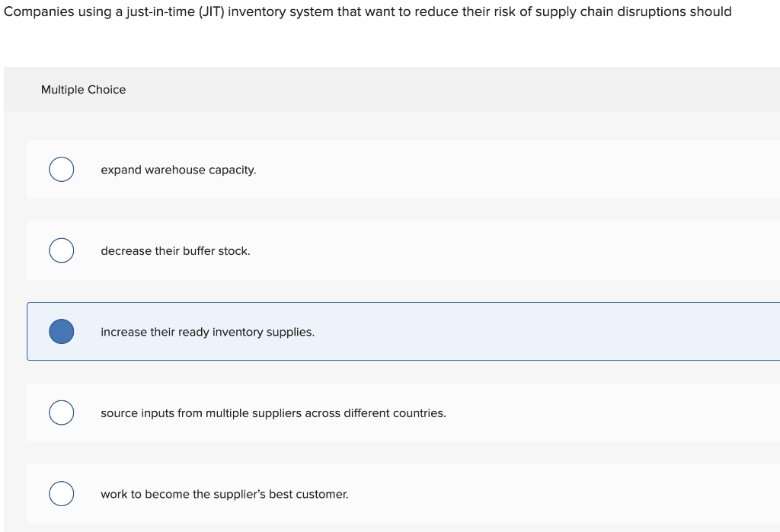The image size is (780, 532).
Task: Pick the 'source inputs from multiple suppliers' radio
Action: [x=62, y=413]
